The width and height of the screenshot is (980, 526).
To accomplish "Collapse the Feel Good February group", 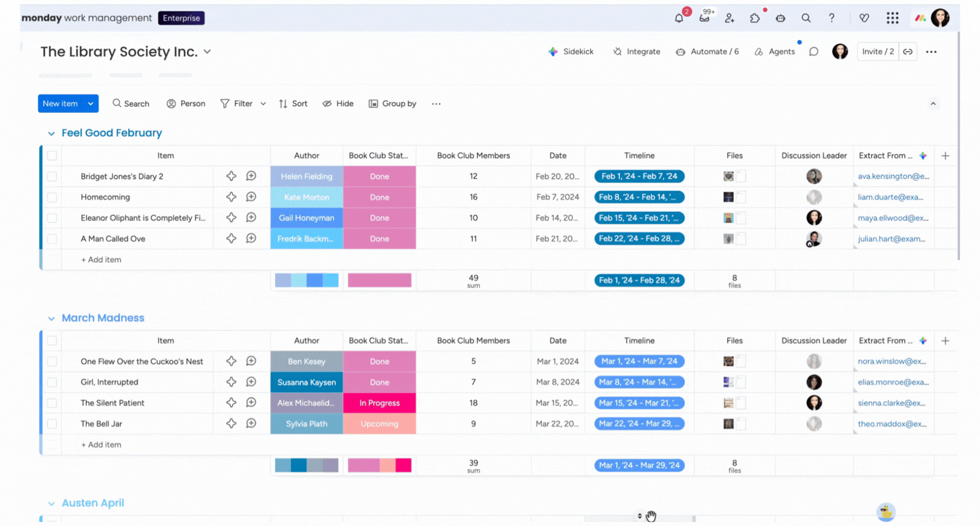I will coord(51,134).
